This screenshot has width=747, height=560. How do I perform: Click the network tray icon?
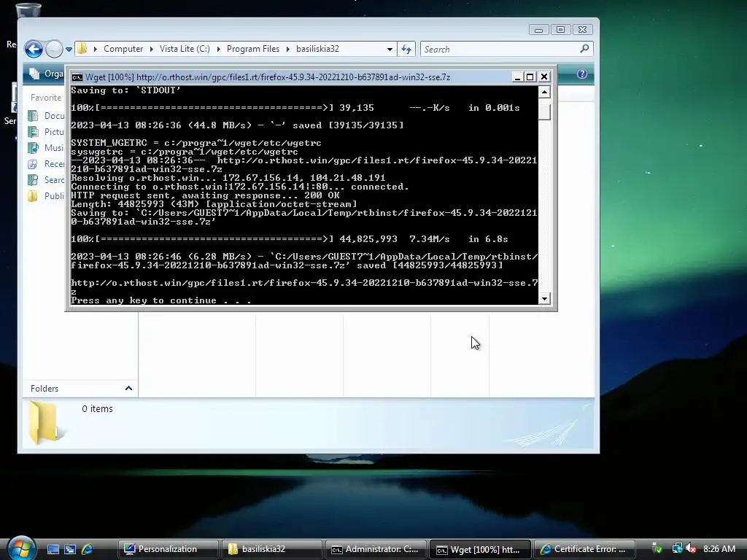tap(676, 548)
